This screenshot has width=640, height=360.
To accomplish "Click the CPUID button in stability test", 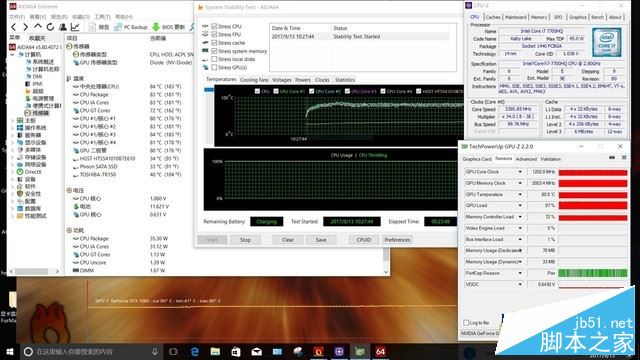I will [x=364, y=240].
